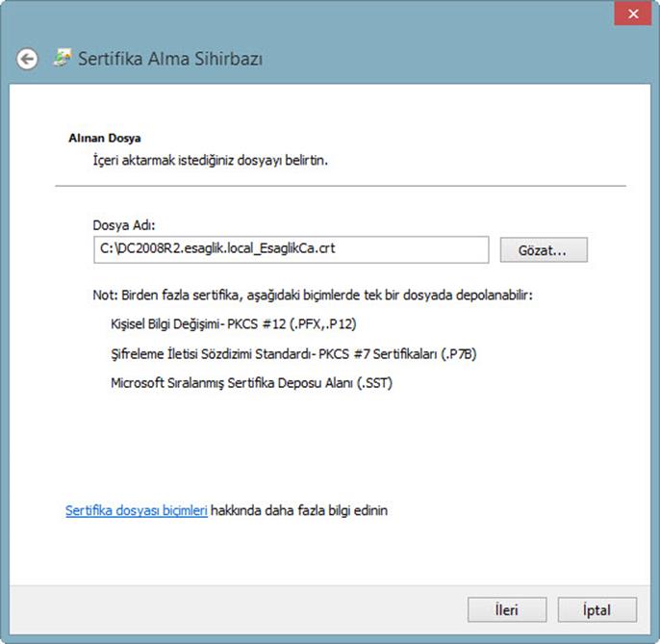Screen dimensions: 660x644
Task: Click the Sertifika Alma Sihirbazı title text
Action: (x=170, y=59)
